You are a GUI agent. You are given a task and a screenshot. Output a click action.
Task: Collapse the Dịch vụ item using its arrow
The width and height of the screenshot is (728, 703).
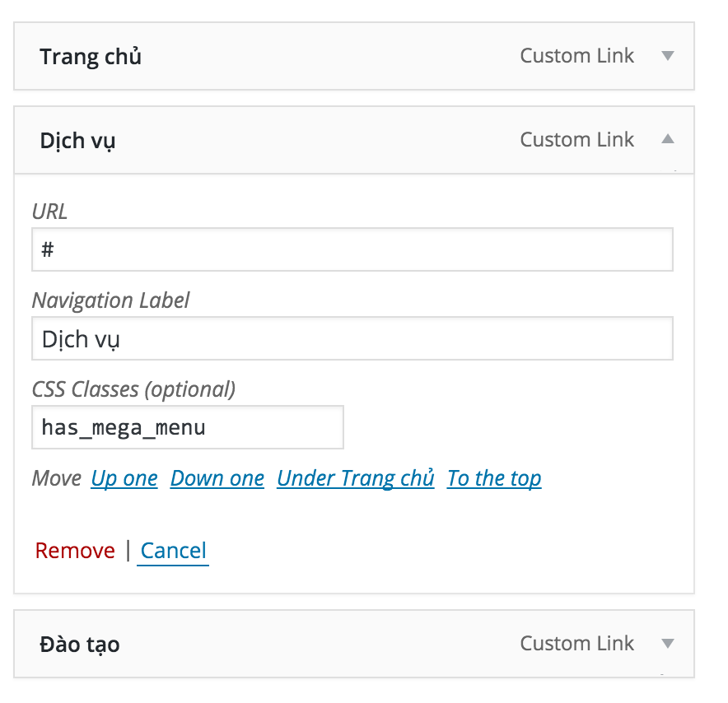click(668, 139)
